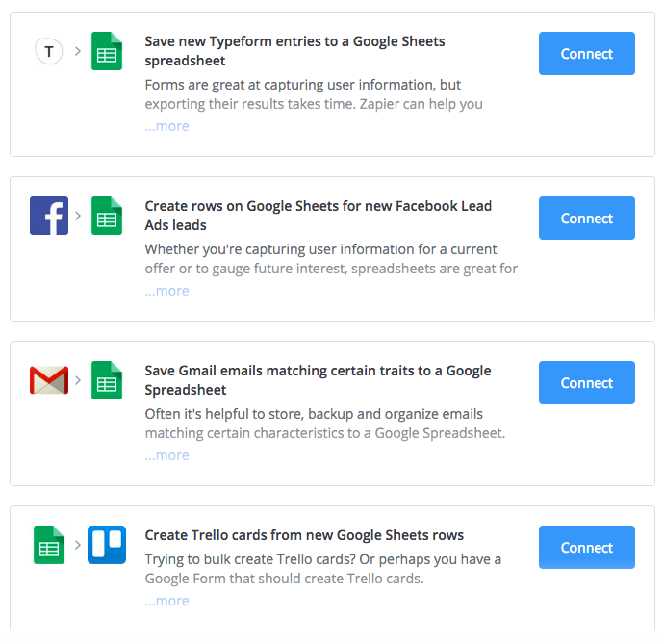This screenshot has width=664, height=644.
Task: Open 'Create Trello cards' zap title
Action: (304, 535)
